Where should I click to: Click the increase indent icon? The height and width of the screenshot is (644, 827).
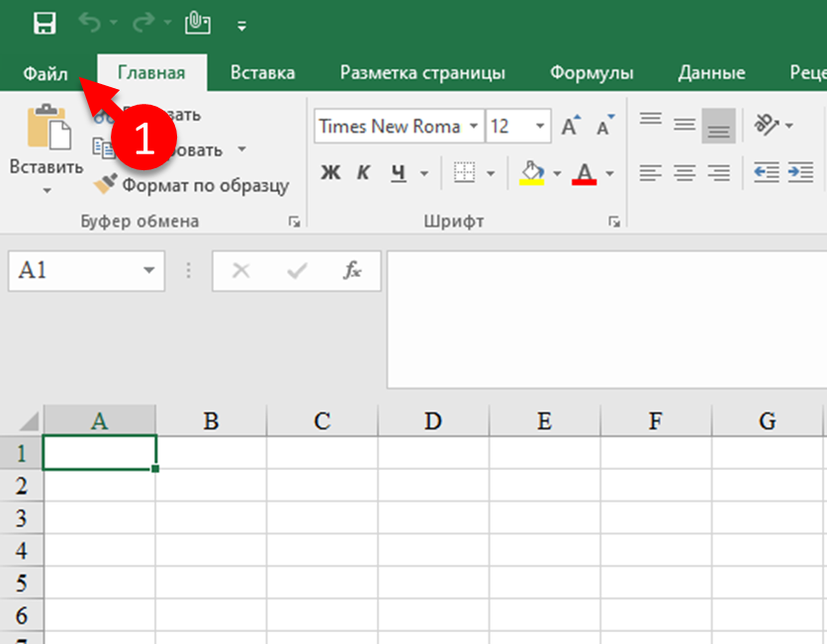(x=800, y=172)
